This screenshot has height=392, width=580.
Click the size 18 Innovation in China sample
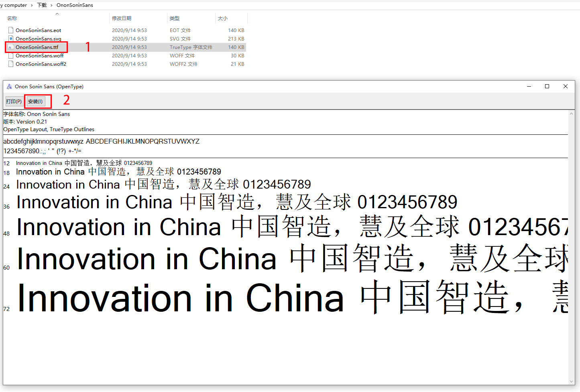118,172
